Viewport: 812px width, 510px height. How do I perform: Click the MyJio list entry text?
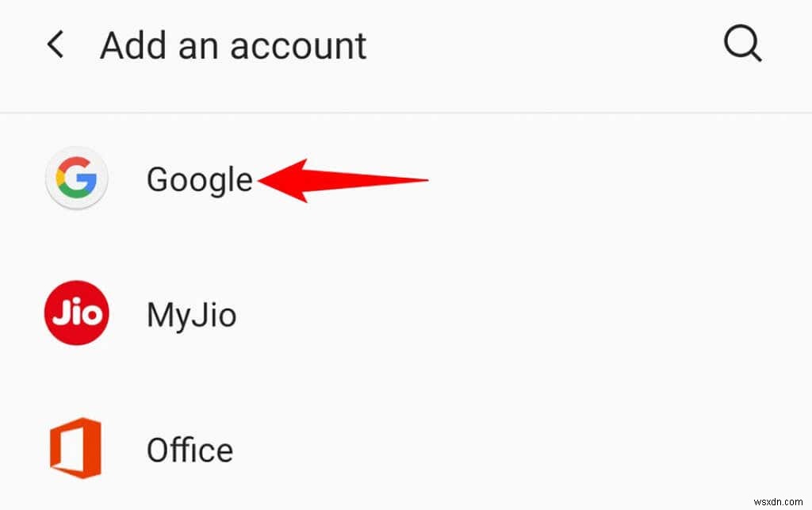[x=190, y=313]
